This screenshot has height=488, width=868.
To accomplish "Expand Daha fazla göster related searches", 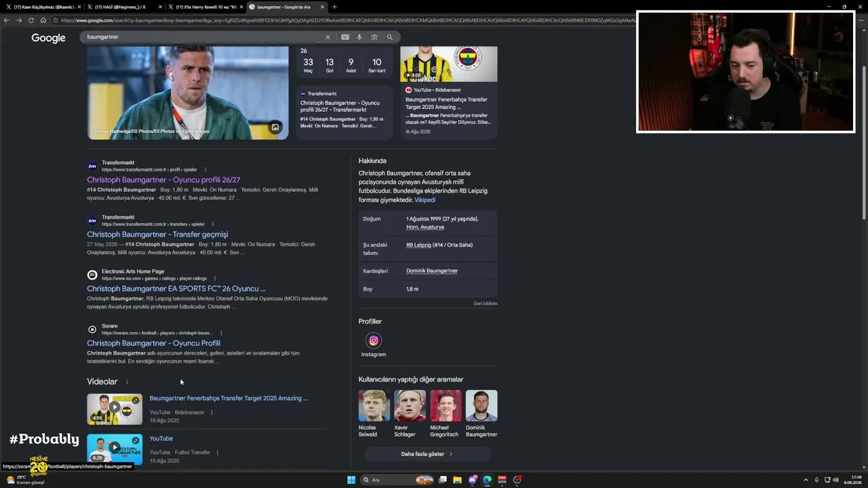I will pyautogui.click(x=427, y=454).
